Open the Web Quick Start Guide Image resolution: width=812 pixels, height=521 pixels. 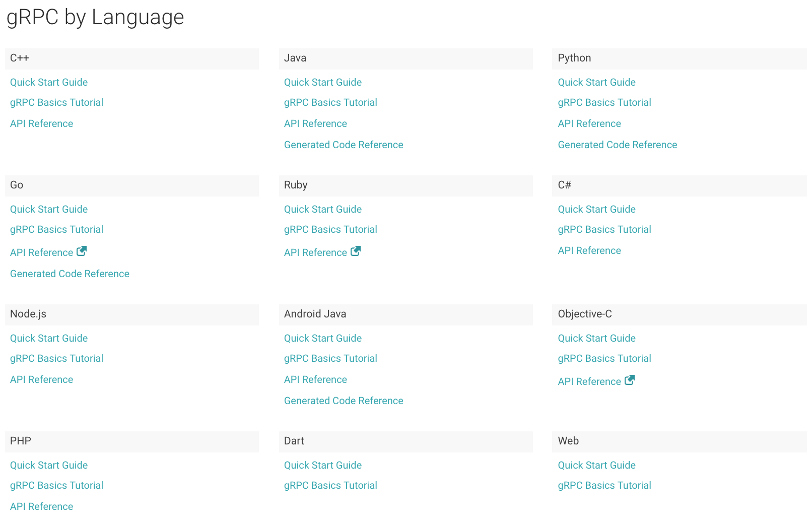[596, 465]
